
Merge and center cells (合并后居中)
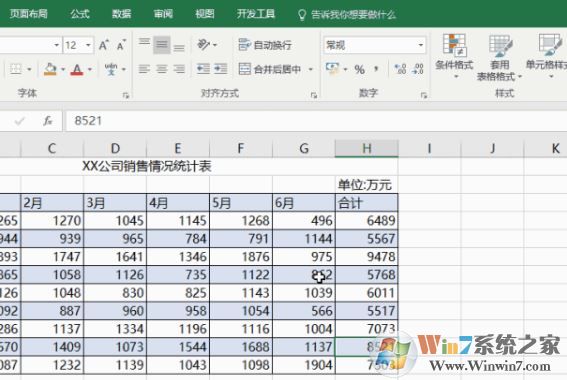[270, 69]
